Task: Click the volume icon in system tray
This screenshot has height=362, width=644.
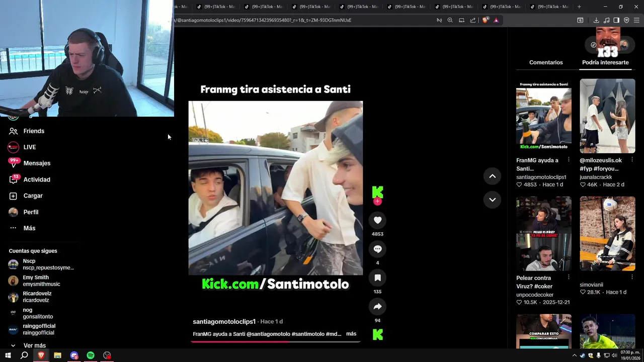Action: click(614, 355)
